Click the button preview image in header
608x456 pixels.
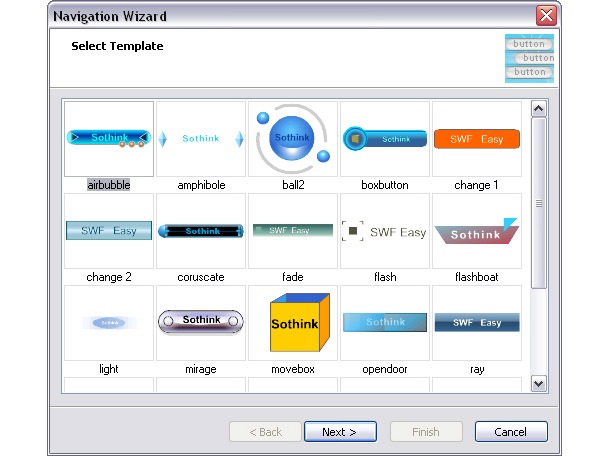pos(529,58)
